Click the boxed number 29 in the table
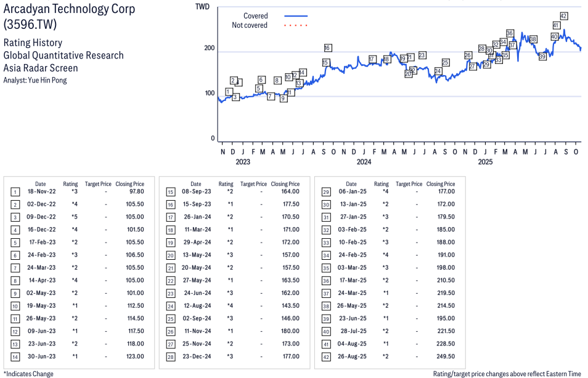 (x=325, y=191)
